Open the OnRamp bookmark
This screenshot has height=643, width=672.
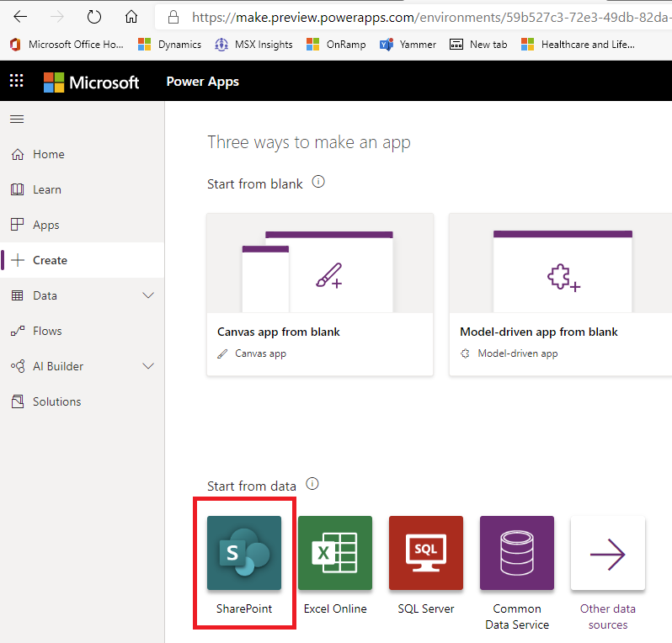click(337, 45)
